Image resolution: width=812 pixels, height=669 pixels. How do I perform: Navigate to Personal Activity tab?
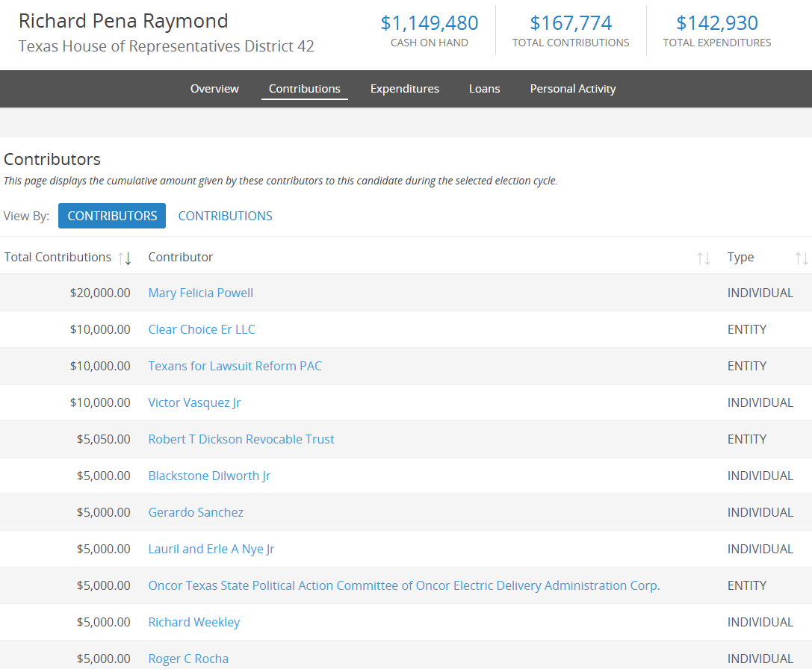[x=572, y=88]
